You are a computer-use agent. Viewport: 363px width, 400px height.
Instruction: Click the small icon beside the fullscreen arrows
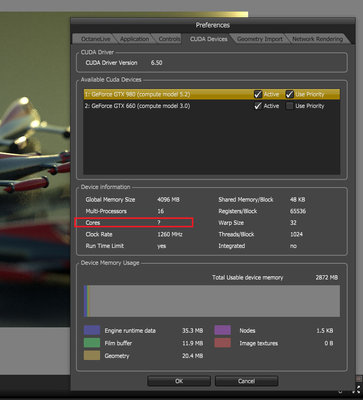[x=340, y=391]
